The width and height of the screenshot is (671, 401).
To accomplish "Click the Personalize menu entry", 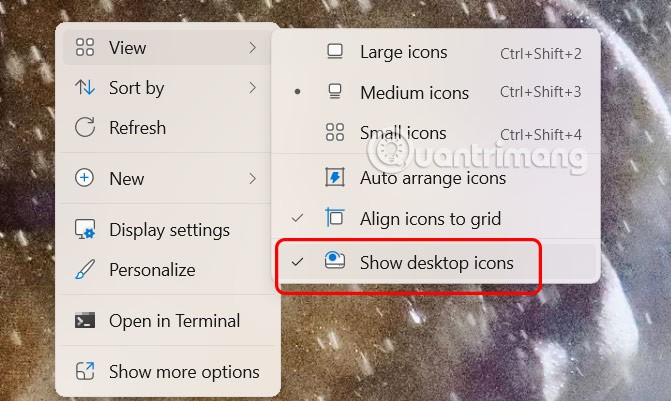I will pos(152,270).
